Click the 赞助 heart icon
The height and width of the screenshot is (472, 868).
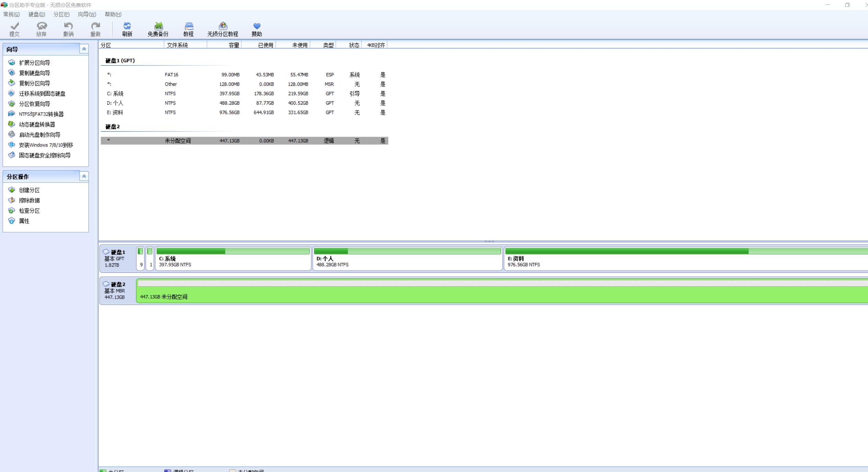point(257,26)
